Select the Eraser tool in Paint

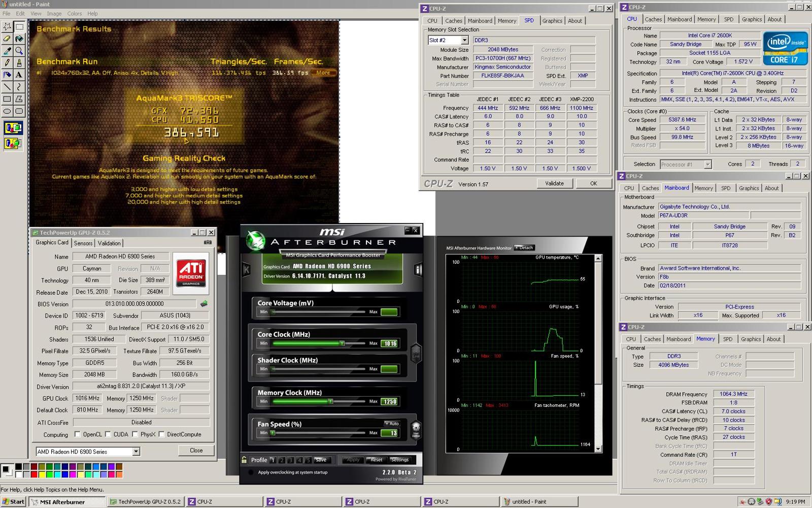7,39
